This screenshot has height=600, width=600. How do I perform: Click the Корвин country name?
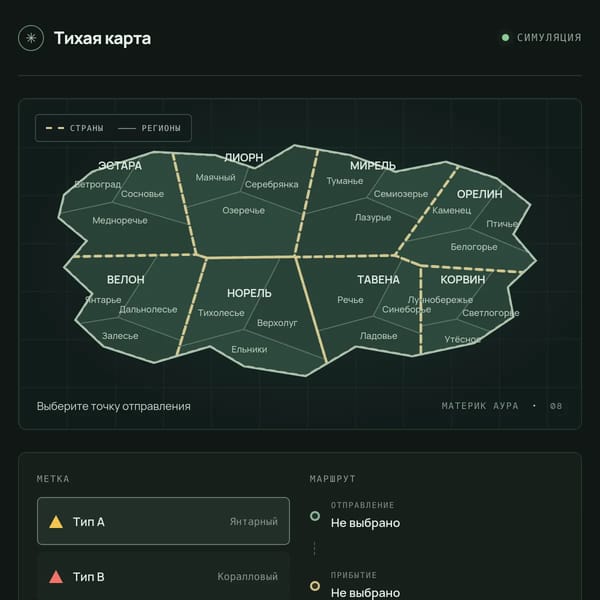tap(463, 280)
